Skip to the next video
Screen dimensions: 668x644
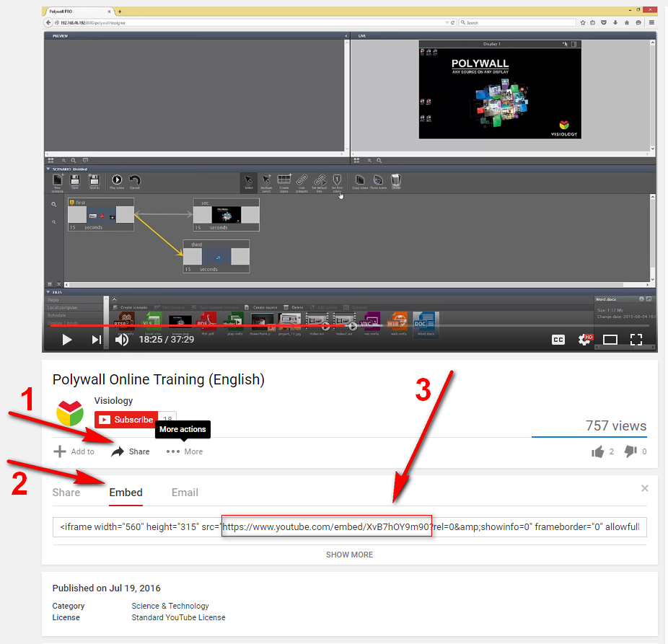pyautogui.click(x=96, y=340)
